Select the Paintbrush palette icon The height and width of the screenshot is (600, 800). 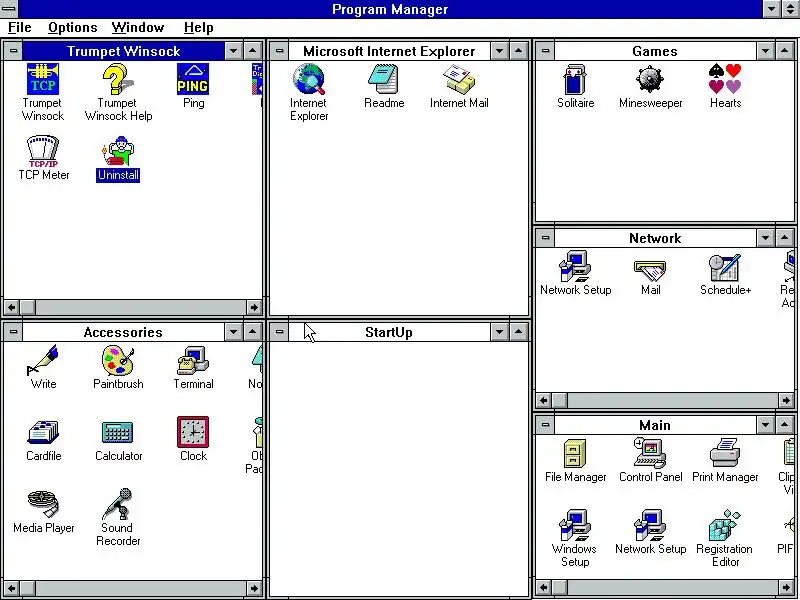coord(118,360)
